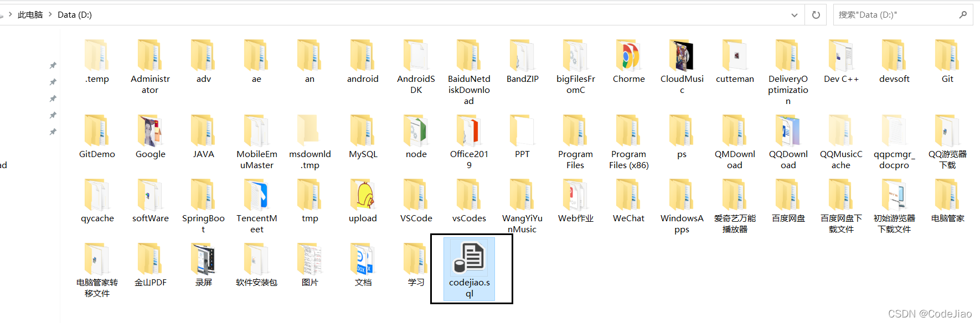Select the codejiao.sql database file
This screenshot has height=323, width=980.
pyautogui.click(x=470, y=269)
